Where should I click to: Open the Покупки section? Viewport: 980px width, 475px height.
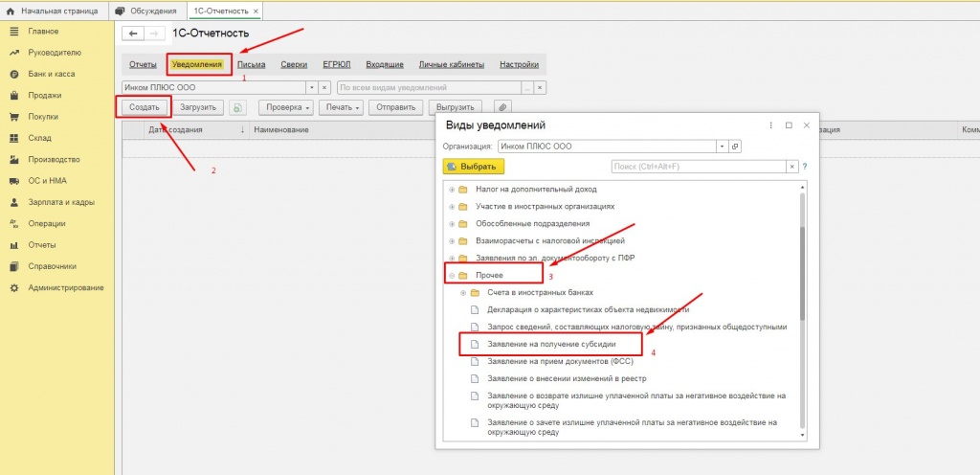[43, 116]
